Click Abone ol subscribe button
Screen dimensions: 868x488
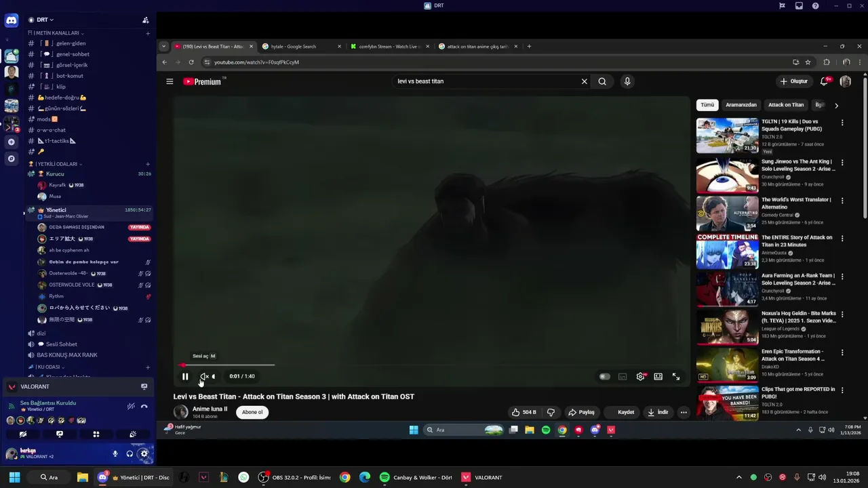[252, 412]
